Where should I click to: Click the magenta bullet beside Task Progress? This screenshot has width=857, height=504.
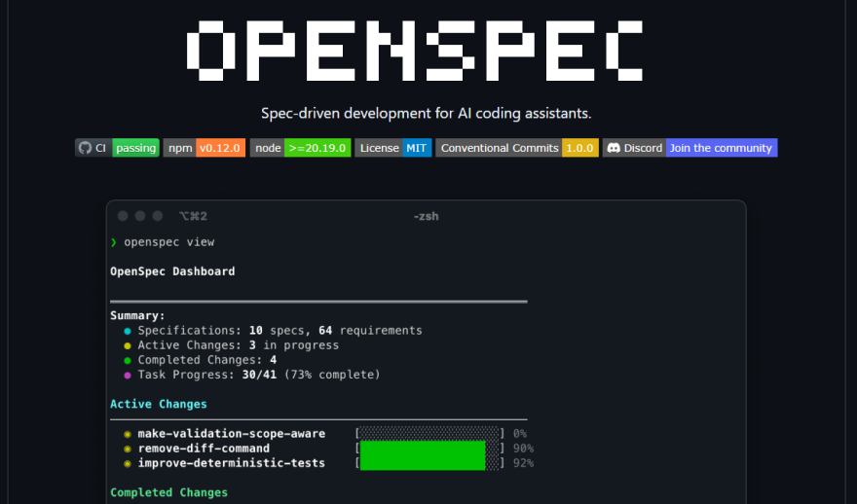point(128,376)
